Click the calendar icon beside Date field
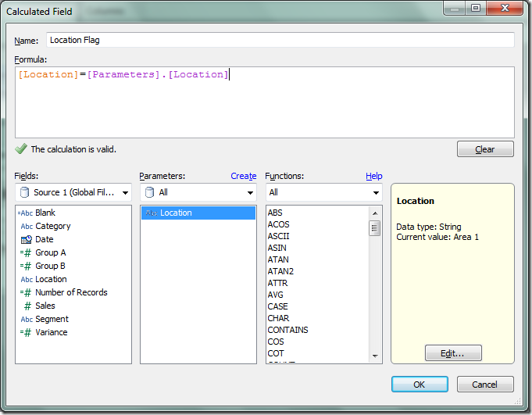The width and height of the screenshot is (532, 415). click(x=27, y=240)
